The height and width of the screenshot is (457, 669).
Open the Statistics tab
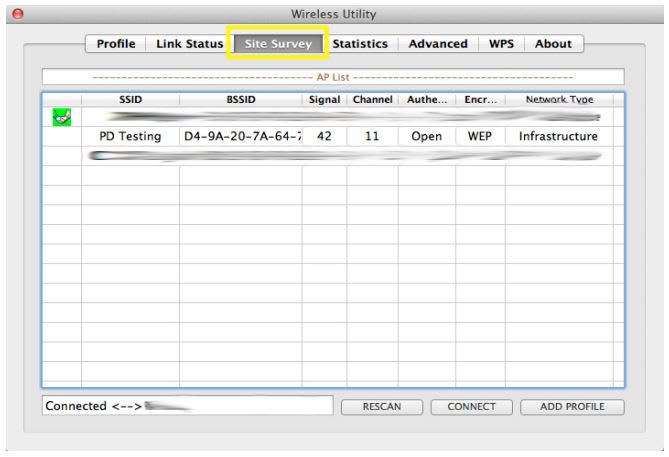tap(360, 44)
